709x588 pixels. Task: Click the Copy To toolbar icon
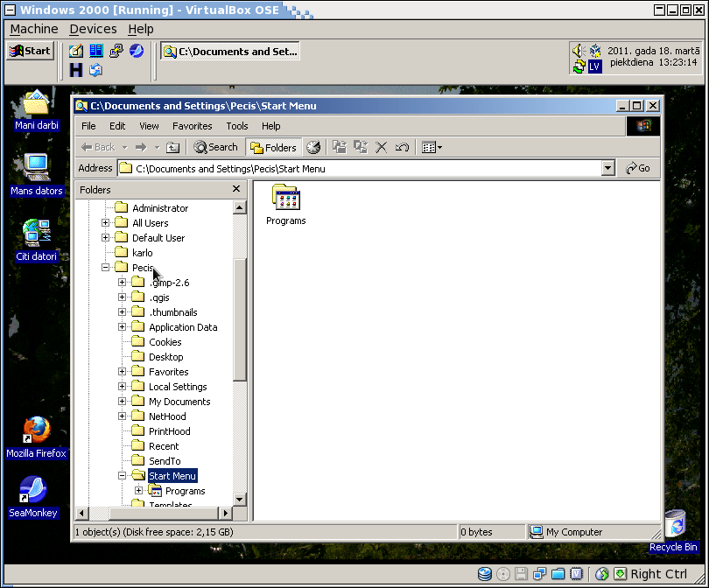[361, 147]
